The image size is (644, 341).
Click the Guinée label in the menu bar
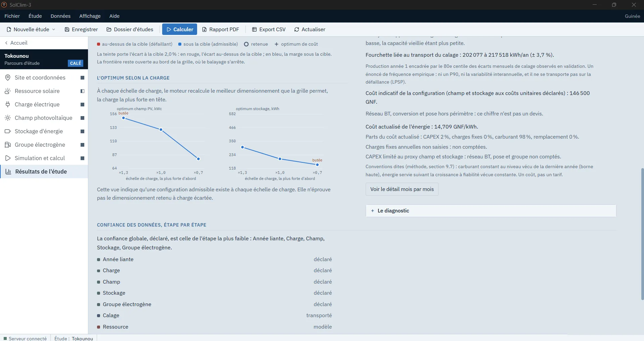coord(632,16)
